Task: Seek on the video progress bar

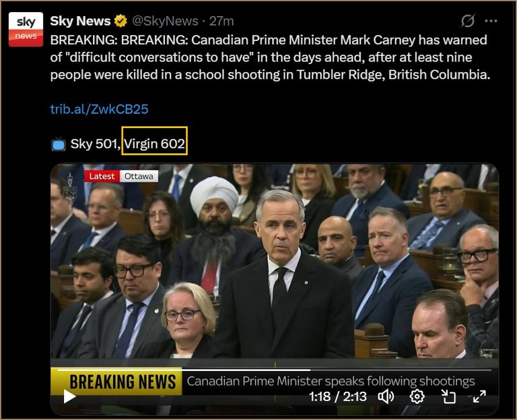Action: (x=275, y=370)
